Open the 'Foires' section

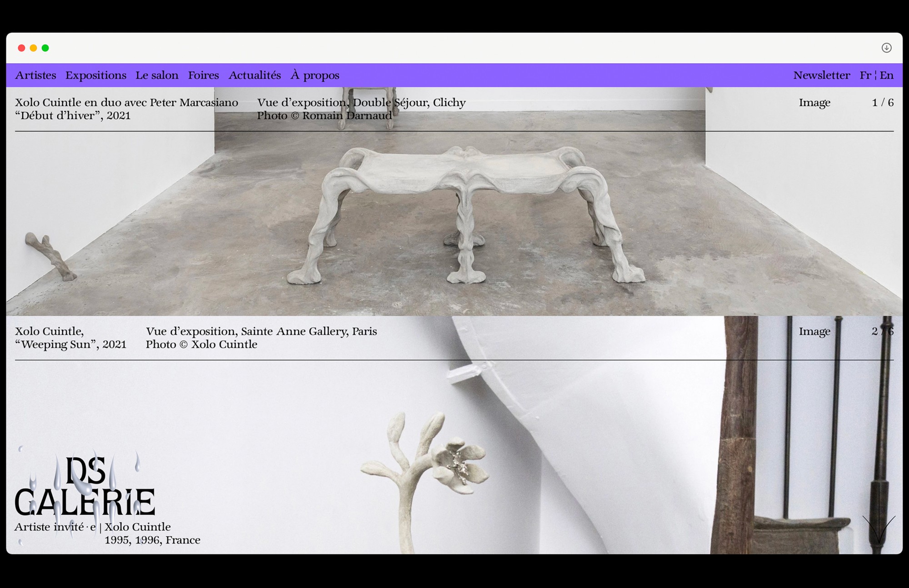pyautogui.click(x=204, y=75)
